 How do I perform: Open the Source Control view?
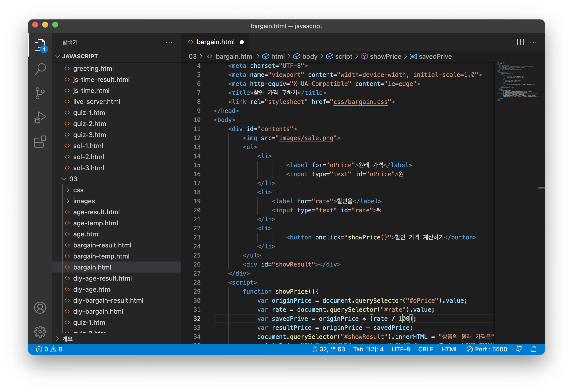pos(40,93)
